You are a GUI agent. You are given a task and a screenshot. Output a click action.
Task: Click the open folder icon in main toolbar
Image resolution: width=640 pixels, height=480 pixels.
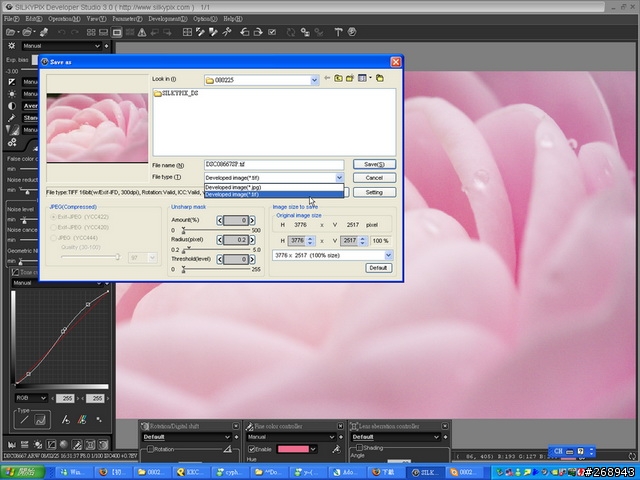[27, 32]
